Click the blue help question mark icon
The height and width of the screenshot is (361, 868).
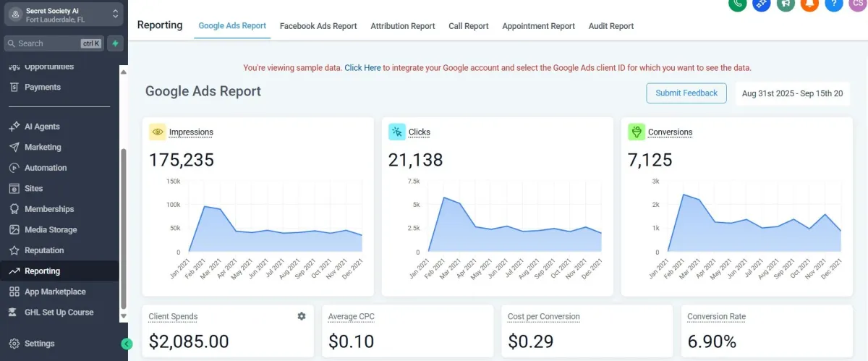(834, 3)
